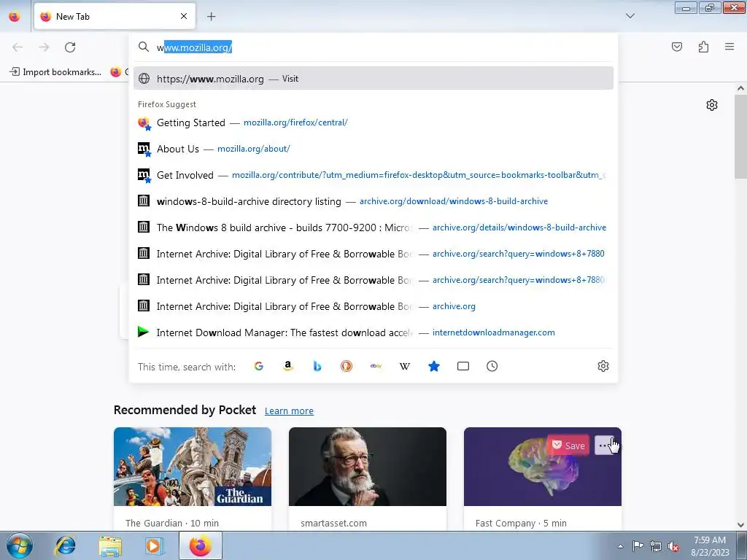Open the Firefox hamburger application menu
The image size is (747, 560).
(x=729, y=47)
